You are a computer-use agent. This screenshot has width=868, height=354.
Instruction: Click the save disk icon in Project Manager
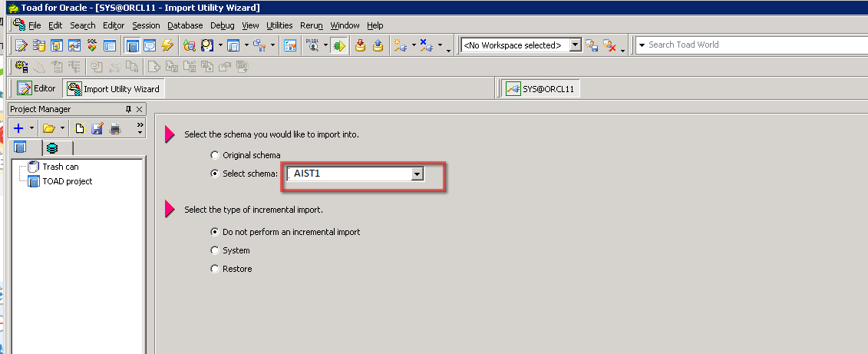(97, 128)
